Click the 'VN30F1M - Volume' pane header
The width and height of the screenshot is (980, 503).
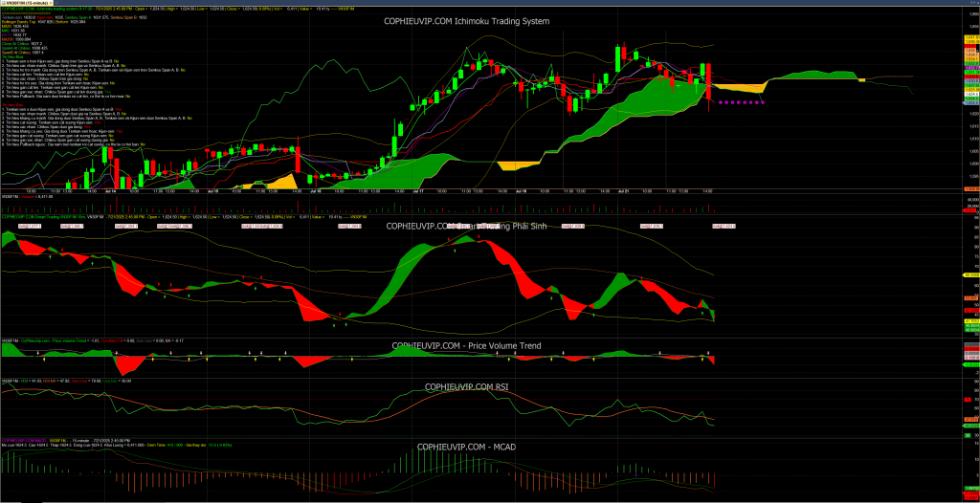pyautogui.click(x=27, y=197)
